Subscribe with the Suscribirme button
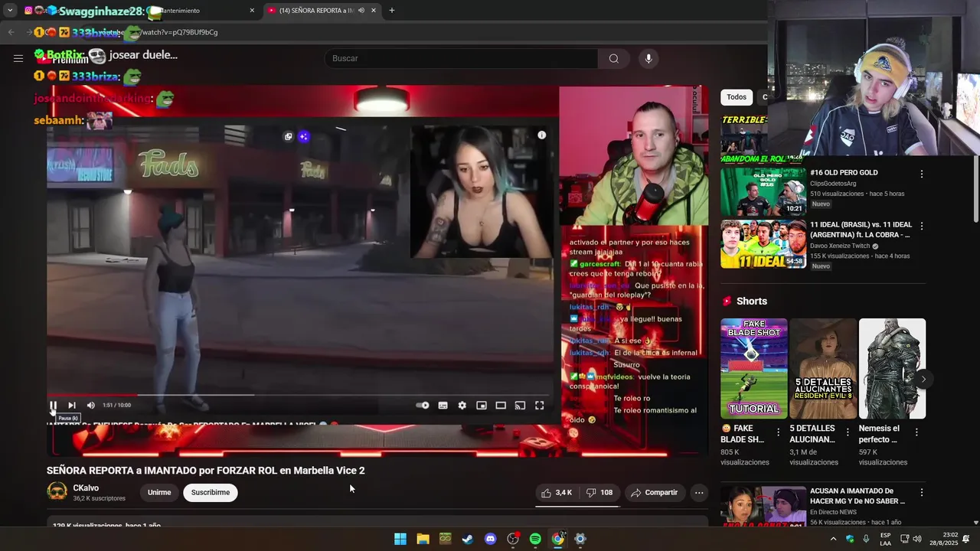980x551 pixels. coord(211,493)
